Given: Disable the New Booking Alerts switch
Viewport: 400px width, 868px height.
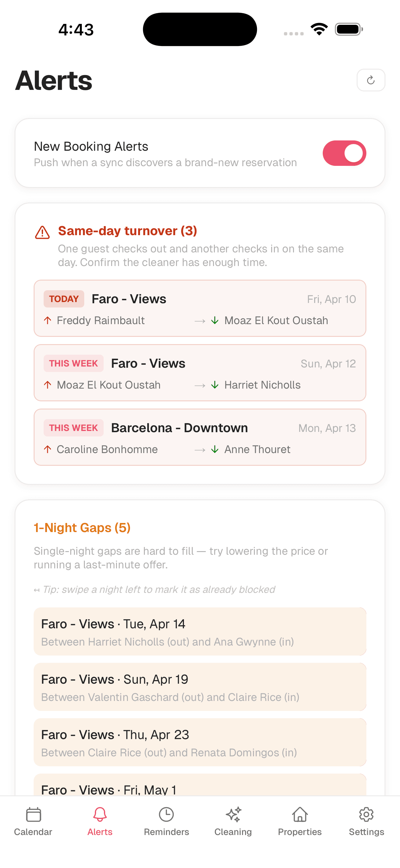Looking at the screenshot, I should 344,153.
